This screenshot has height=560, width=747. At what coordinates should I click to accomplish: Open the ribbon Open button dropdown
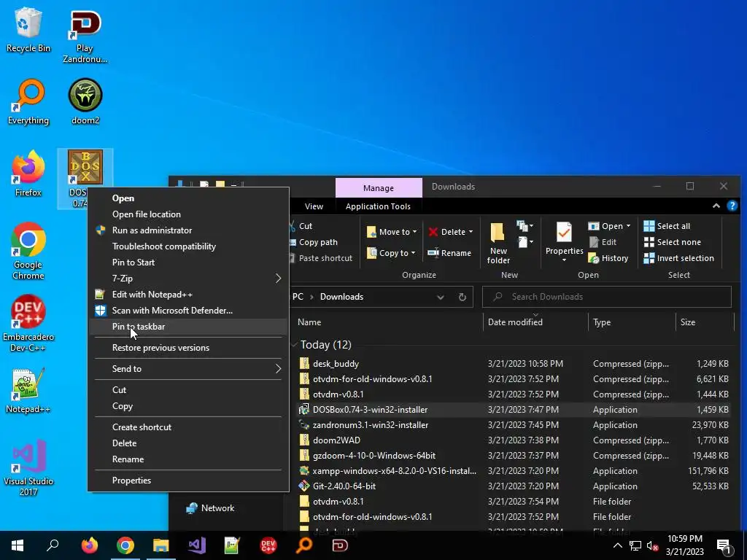[628, 226]
